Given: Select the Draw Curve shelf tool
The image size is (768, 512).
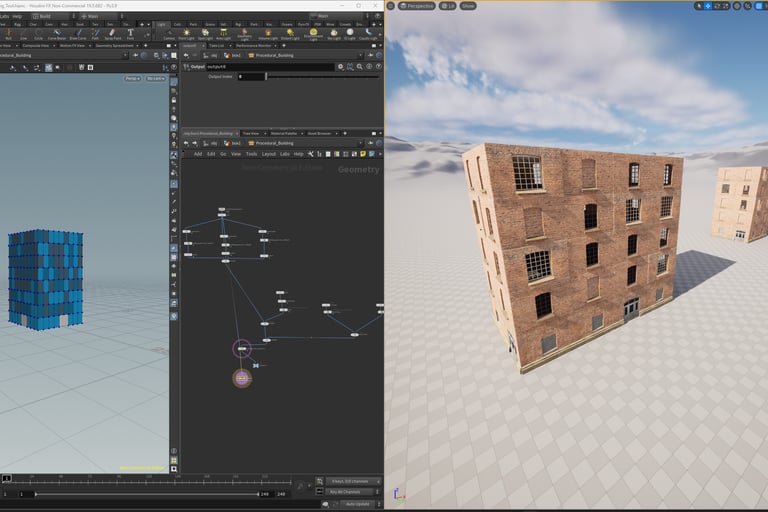Looking at the screenshot, I should [x=78, y=34].
